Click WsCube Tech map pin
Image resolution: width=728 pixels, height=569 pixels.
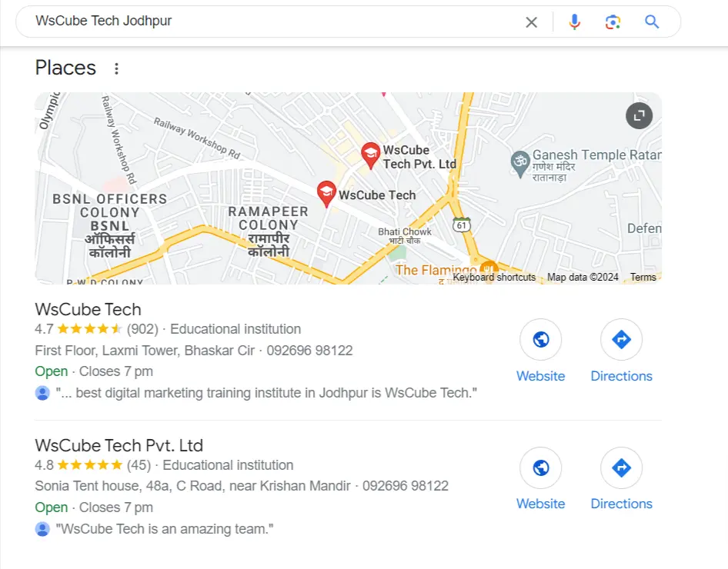[326, 193]
